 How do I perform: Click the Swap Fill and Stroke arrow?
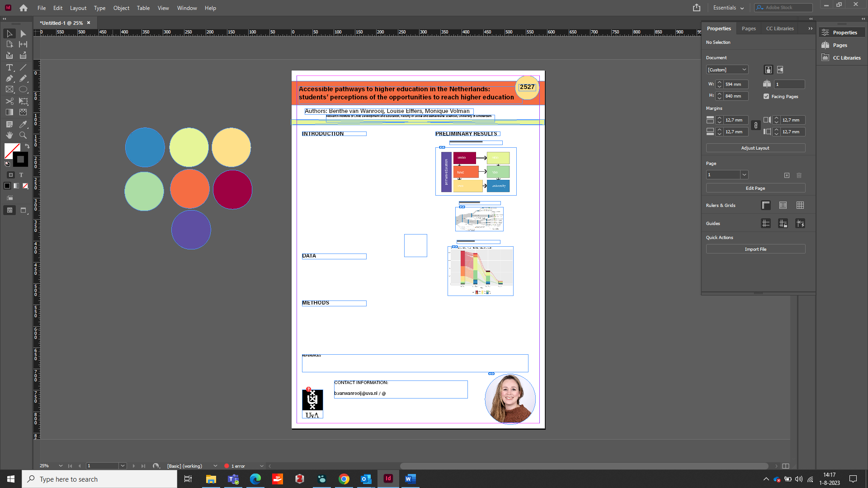(x=27, y=146)
